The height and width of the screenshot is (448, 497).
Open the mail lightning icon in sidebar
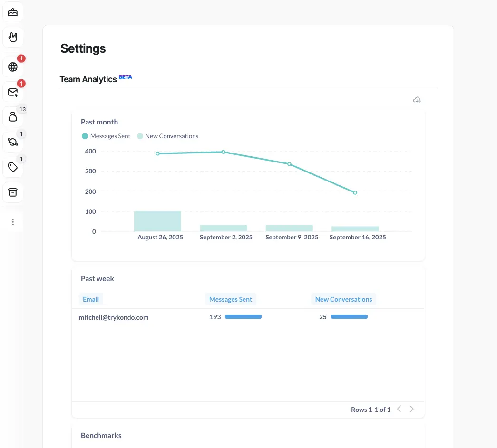pos(13,92)
